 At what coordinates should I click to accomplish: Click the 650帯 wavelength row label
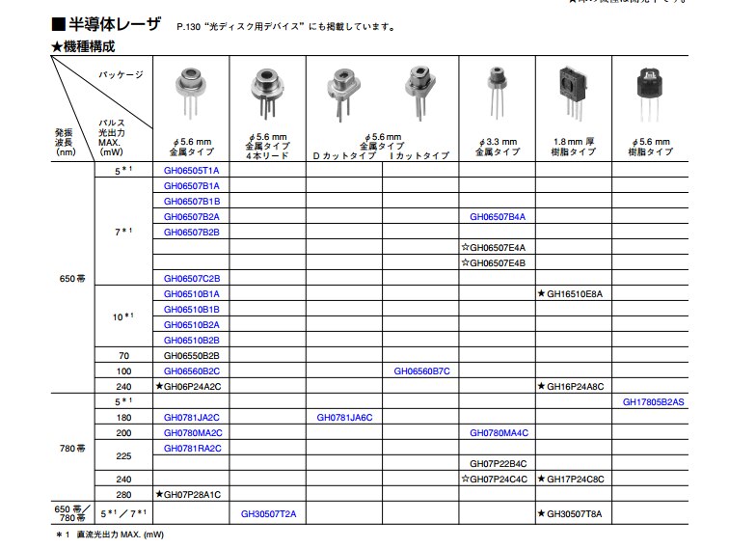click(x=72, y=278)
